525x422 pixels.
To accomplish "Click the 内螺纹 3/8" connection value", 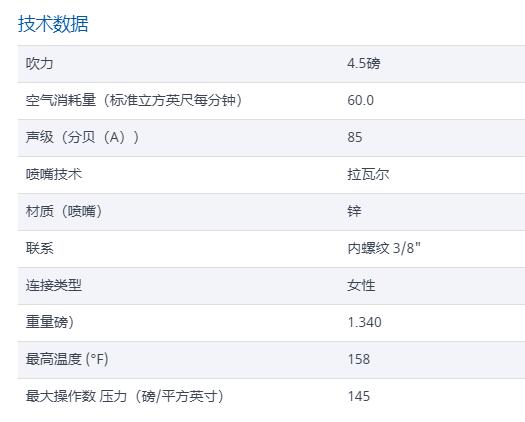I will [x=384, y=248].
